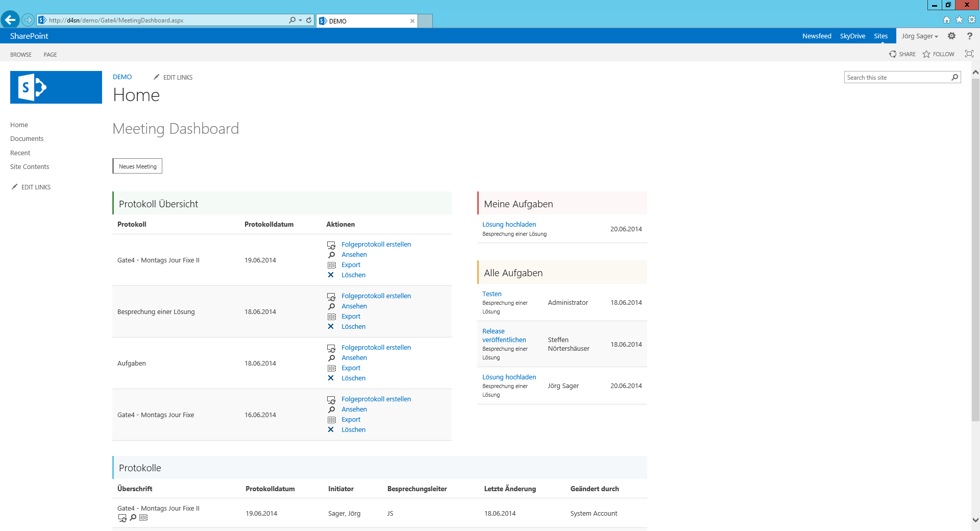980x531 pixels.
Task: Click Export icon for Gate4 Montags Jour Fixe II
Action: click(x=331, y=265)
